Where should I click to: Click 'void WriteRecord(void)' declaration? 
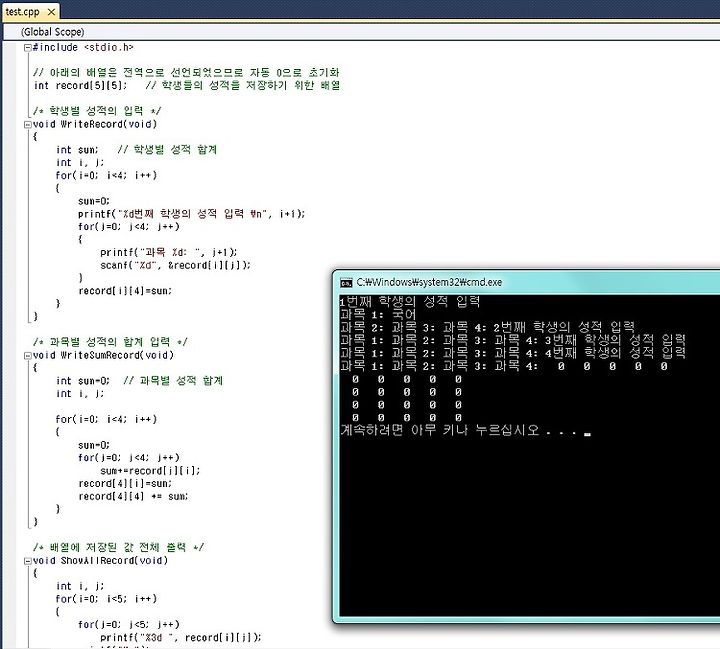click(x=95, y=124)
